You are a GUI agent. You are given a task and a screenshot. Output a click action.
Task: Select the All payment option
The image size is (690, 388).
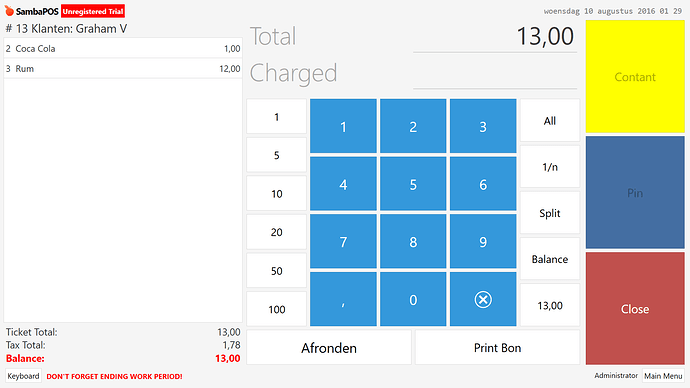[x=550, y=121]
